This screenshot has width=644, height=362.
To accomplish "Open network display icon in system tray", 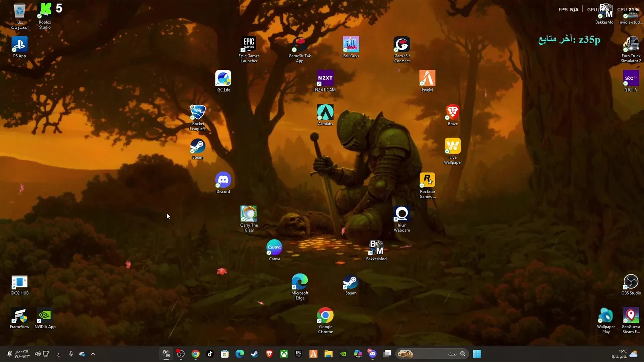I will [x=46, y=354].
